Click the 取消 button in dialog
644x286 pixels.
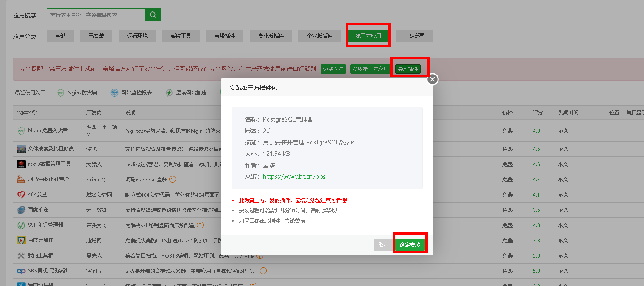coord(383,245)
